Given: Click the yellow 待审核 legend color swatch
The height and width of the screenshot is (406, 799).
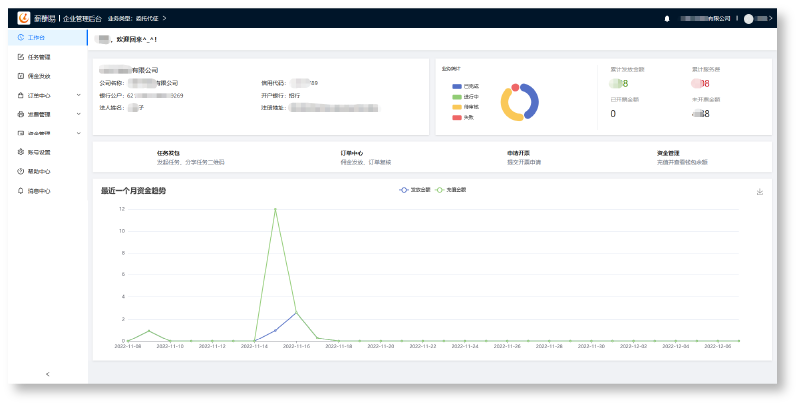Looking at the screenshot, I should point(457,107).
